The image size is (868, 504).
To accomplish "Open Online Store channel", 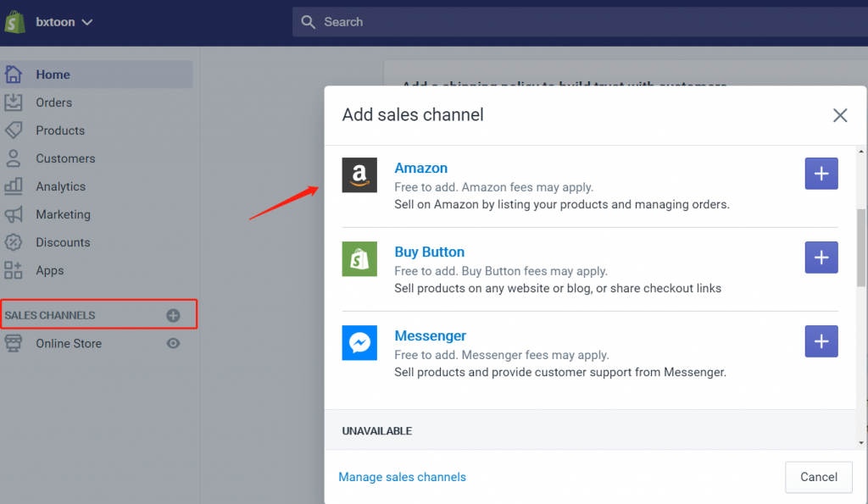I will point(69,343).
